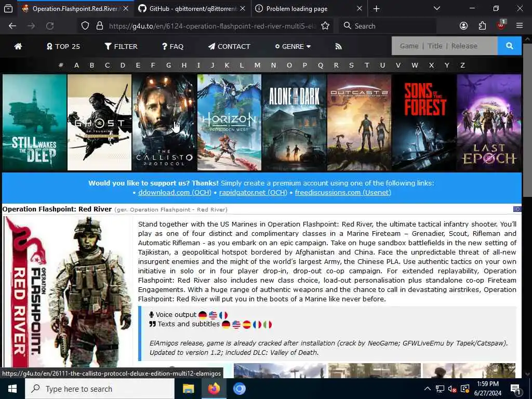Open the CONTACT page
This screenshot has height=399, width=532.
pyautogui.click(x=229, y=46)
